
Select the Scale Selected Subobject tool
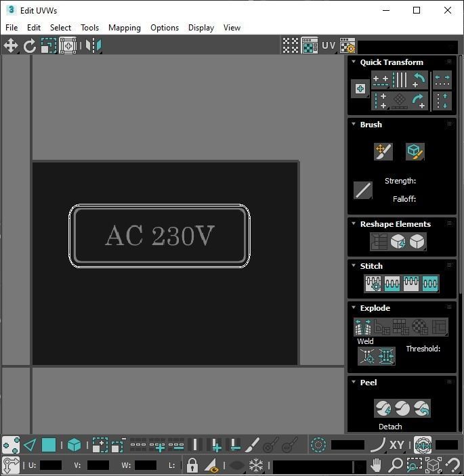point(49,45)
